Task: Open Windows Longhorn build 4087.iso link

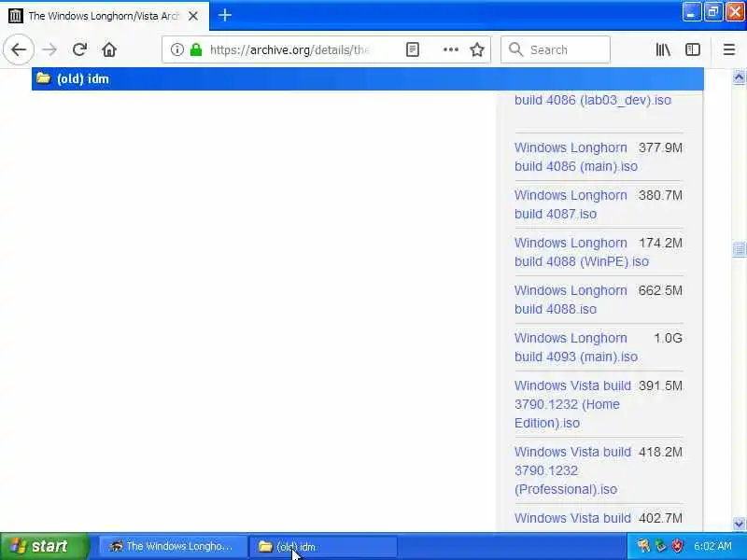Action: point(571,204)
